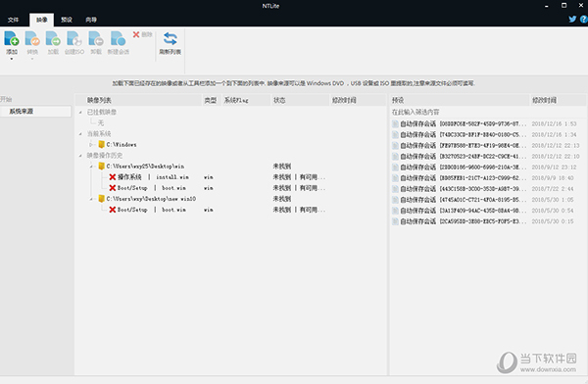Switch to the 预设 (Presets) tab
This screenshot has width=588, height=384.
[x=67, y=20]
